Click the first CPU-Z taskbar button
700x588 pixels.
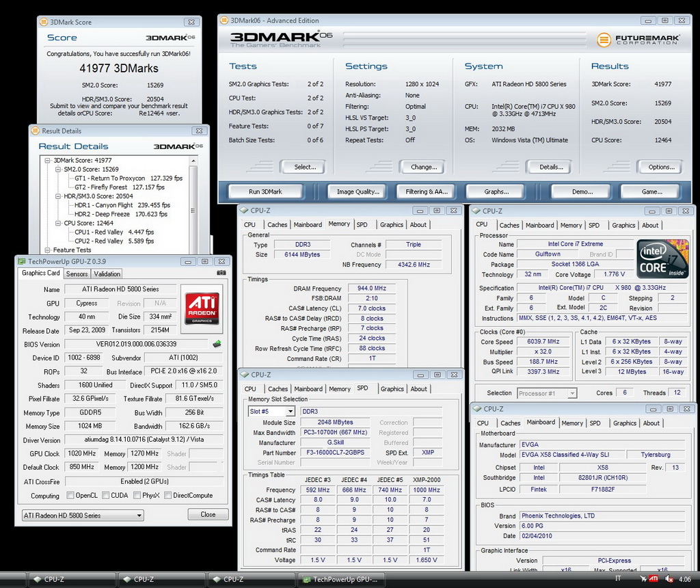point(72,579)
